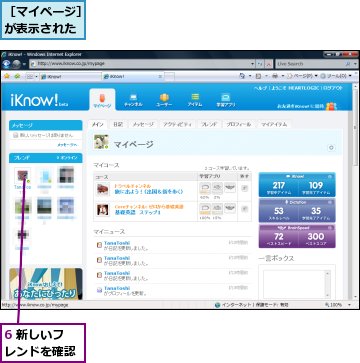This screenshot has height=363, width=360.
Task: Open a new browser tab
Action: tap(169, 77)
